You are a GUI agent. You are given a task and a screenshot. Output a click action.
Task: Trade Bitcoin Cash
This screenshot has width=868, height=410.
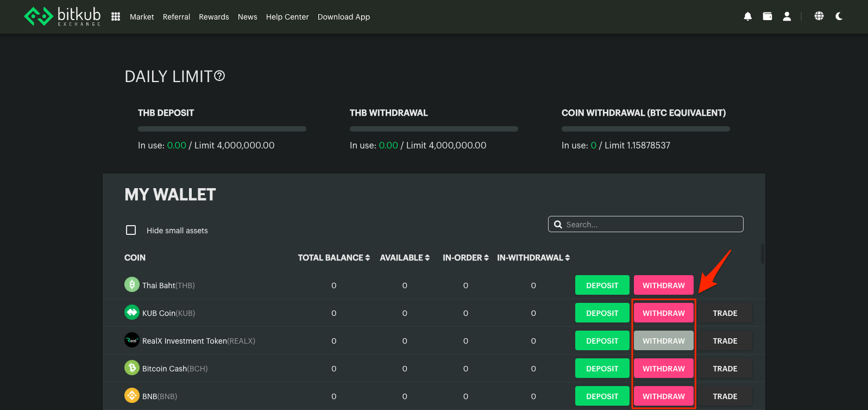(725, 368)
